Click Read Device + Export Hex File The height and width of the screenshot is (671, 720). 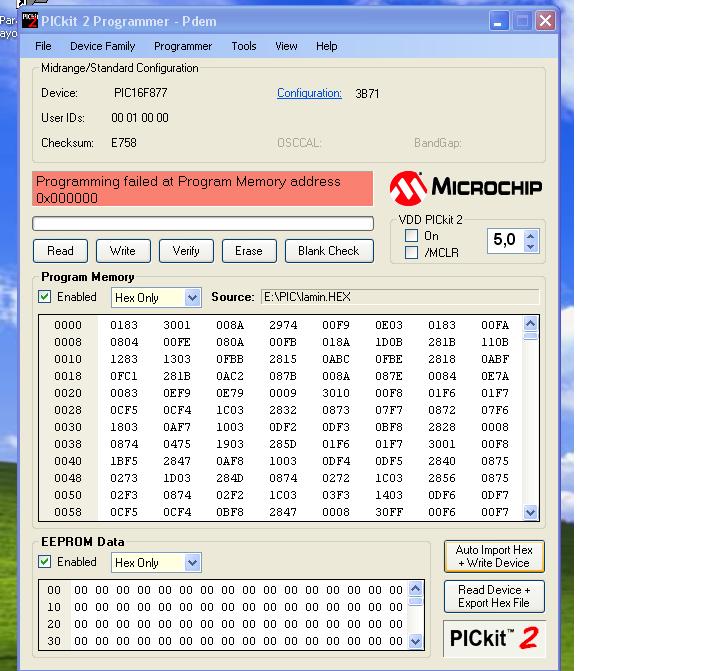pos(494,596)
